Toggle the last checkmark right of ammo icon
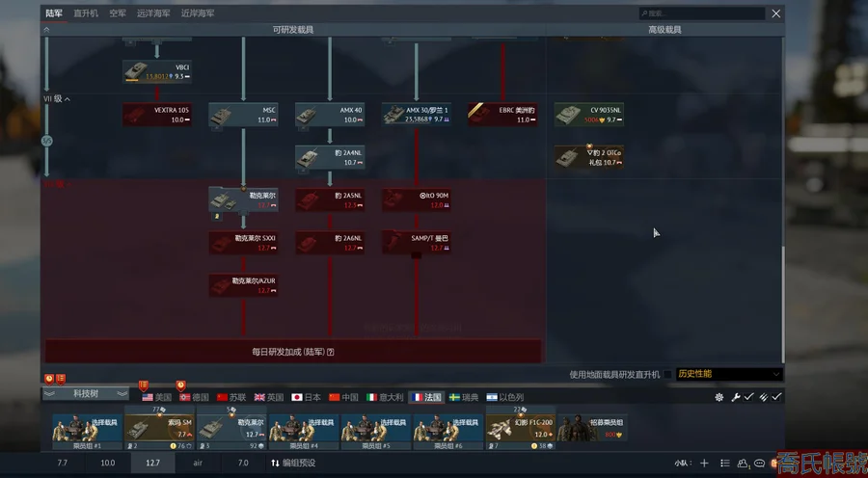The image size is (868, 478). [x=776, y=397]
